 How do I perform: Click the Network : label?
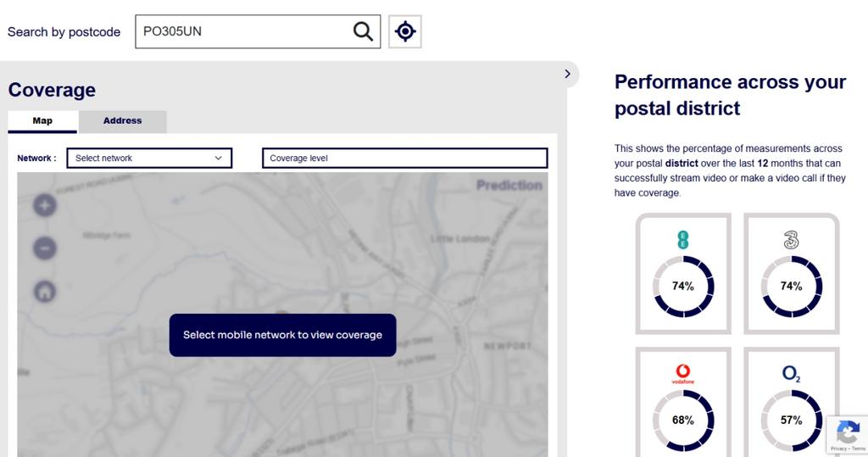coord(36,158)
